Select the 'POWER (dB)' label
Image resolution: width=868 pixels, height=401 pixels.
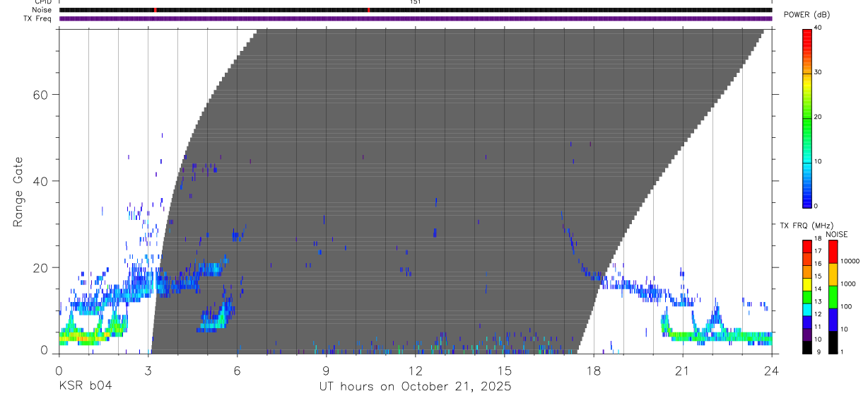(x=807, y=14)
